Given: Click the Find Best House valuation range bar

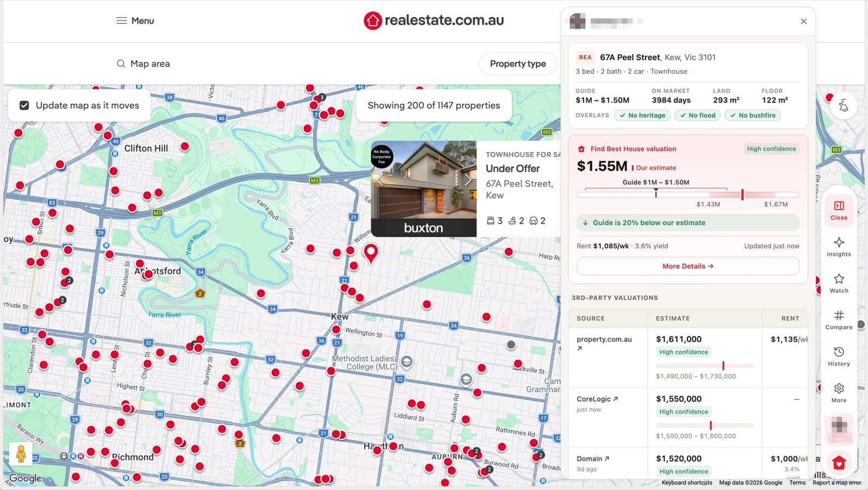Looking at the screenshot, I should [x=688, y=195].
